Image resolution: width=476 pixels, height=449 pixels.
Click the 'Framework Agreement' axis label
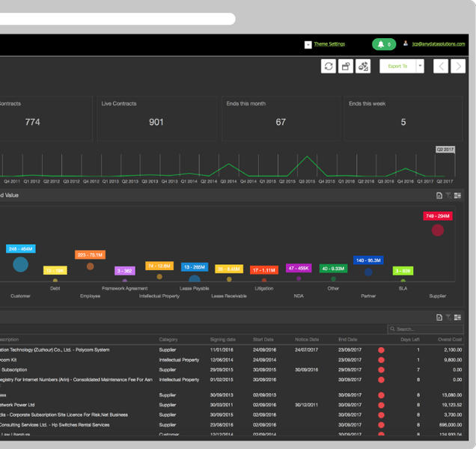tap(125, 288)
